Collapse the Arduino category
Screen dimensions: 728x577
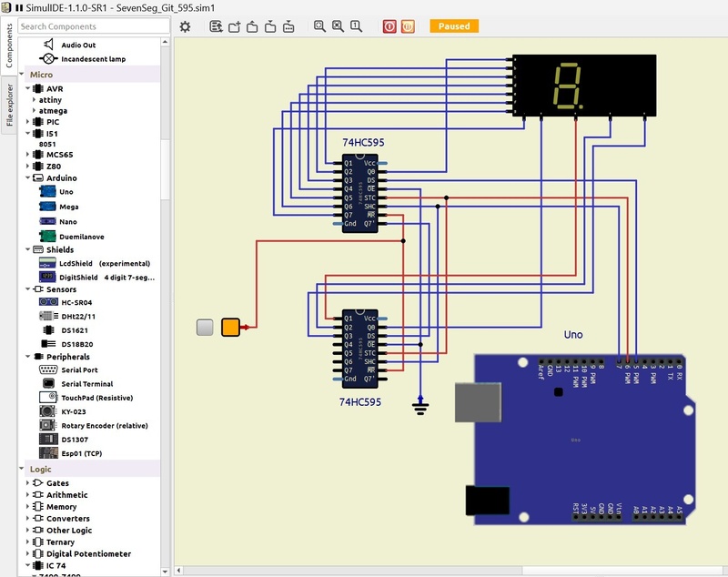[28, 178]
